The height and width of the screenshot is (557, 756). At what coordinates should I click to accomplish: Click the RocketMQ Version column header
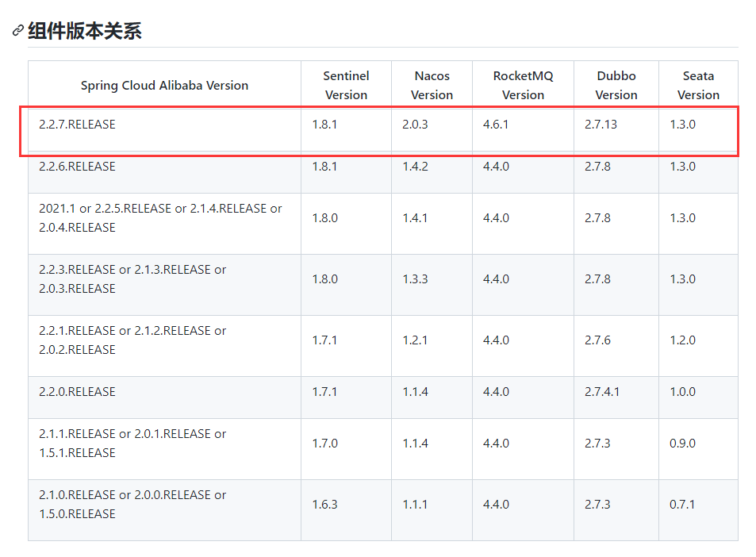coord(523,86)
